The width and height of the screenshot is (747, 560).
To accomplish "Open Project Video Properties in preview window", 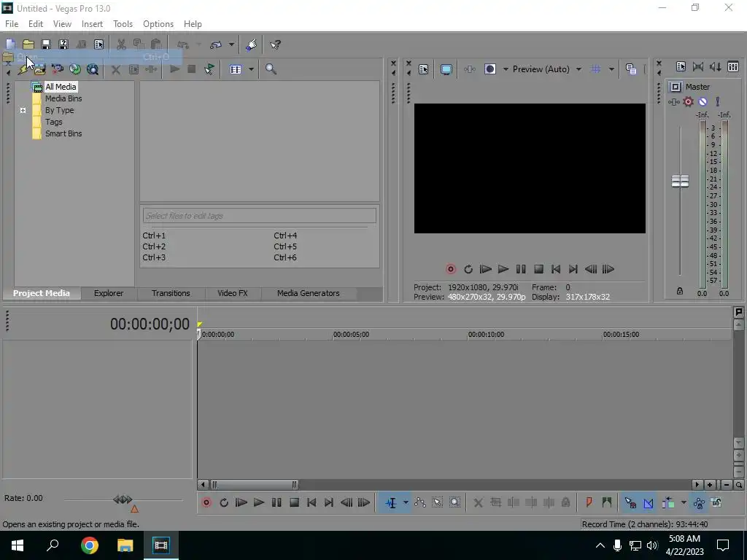I will coord(424,69).
